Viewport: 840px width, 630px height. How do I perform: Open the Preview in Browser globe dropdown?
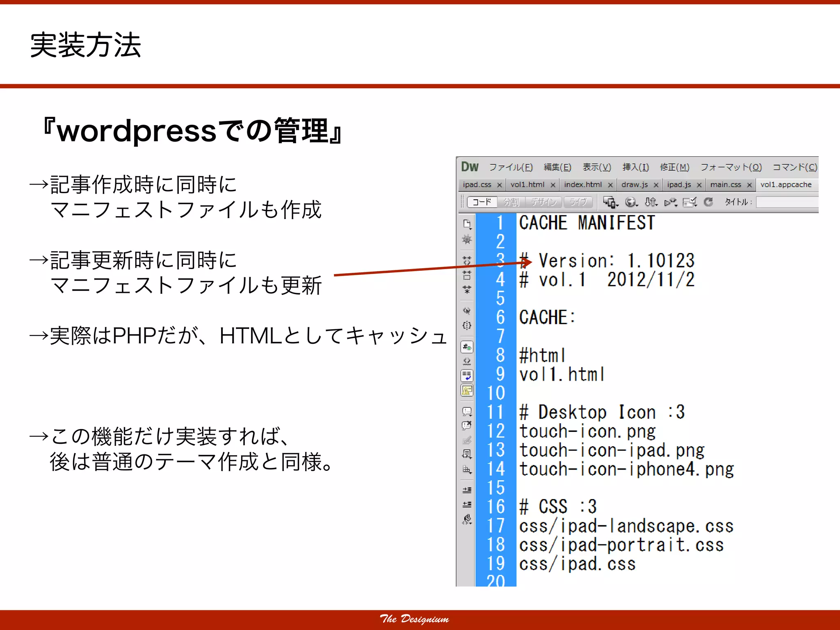coord(631,202)
